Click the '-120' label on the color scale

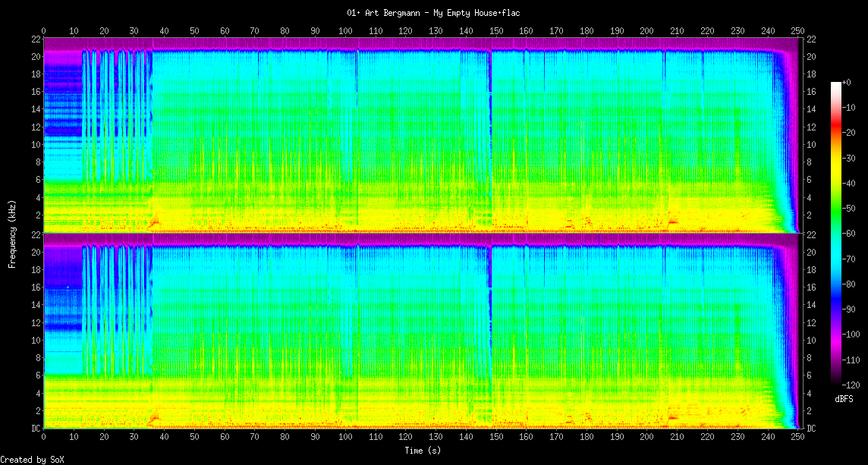(851, 385)
